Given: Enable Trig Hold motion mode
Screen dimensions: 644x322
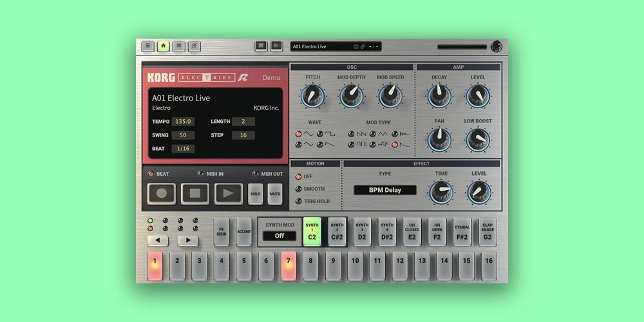Looking at the screenshot, I should point(298,201).
